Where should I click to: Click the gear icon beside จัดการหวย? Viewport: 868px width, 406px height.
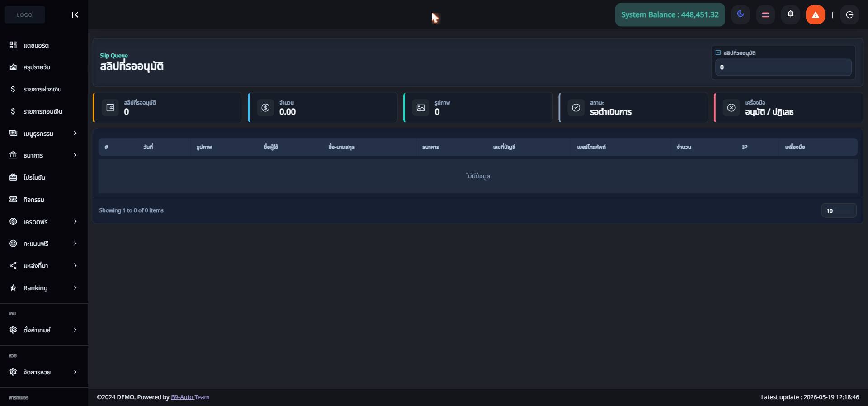tap(13, 372)
